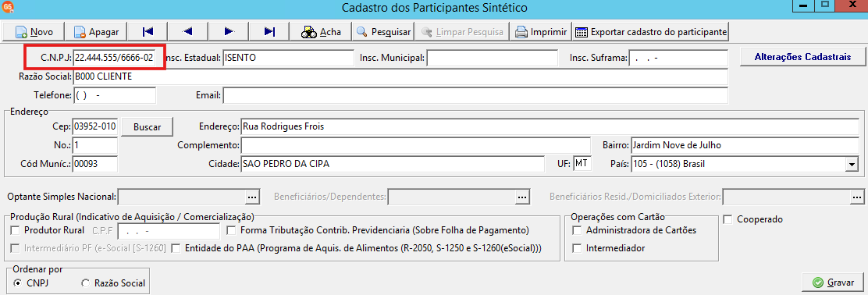The height and width of the screenshot is (295, 868).
Task: Go to last record arrow
Action: 269,31
